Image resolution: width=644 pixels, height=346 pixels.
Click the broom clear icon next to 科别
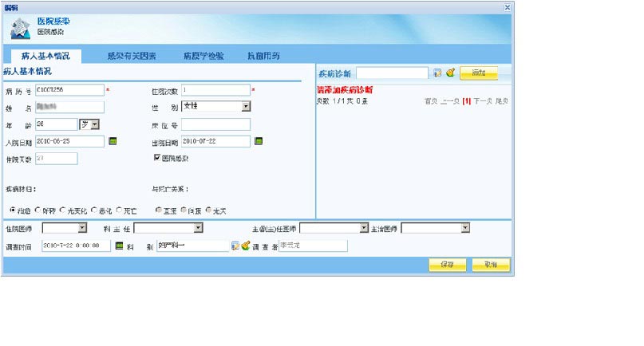(246, 246)
